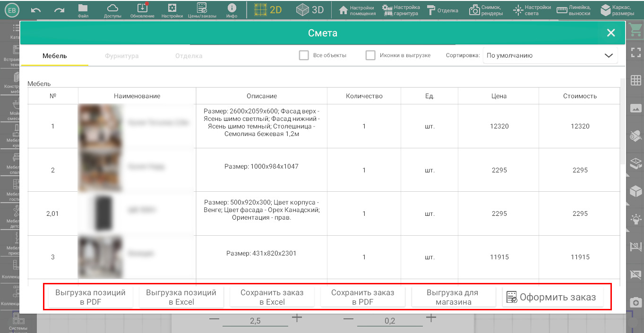
Task: Click Сохранить заказ в Excel button
Action: click(x=272, y=297)
